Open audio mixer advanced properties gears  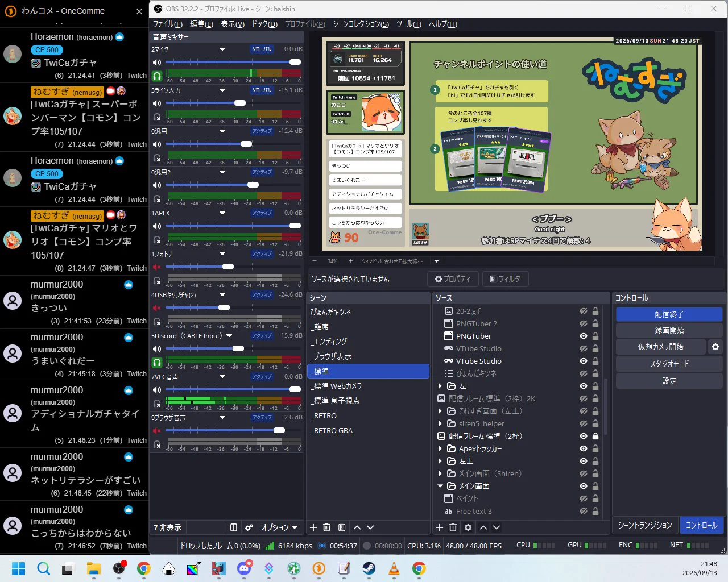249,527
